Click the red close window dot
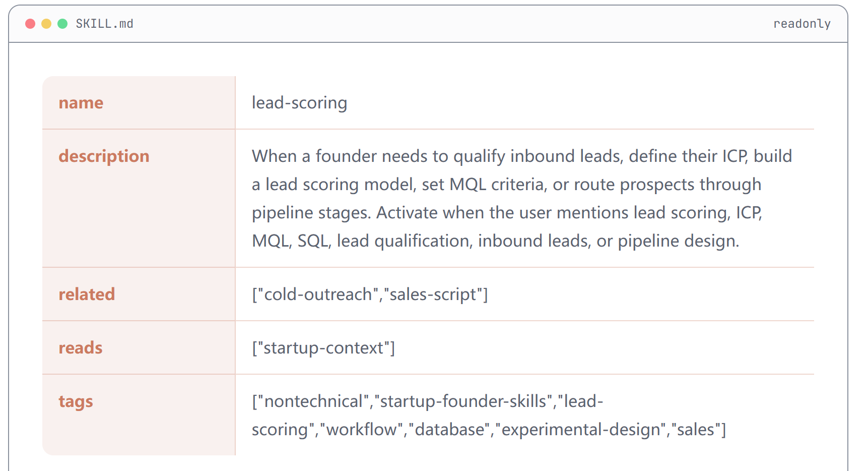The height and width of the screenshot is (471, 868). pyautogui.click(x=30, y=24)
